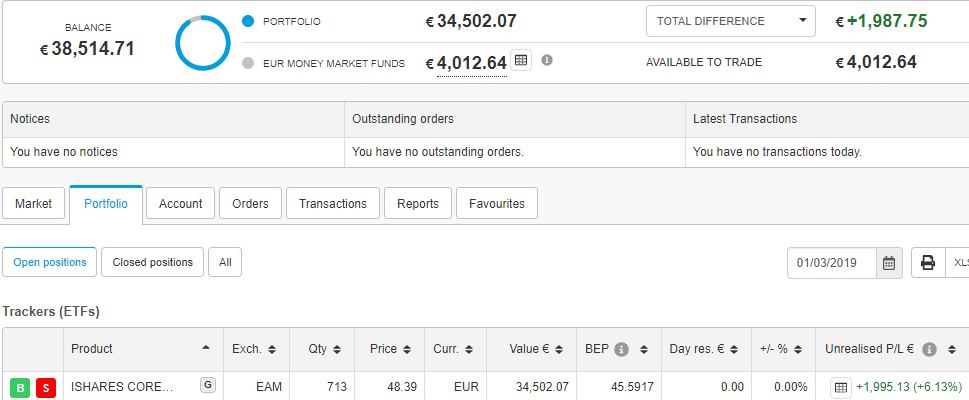Screen dimensions: 969x400
Task: Click table icon beside money market funds
Action: [x=521, y=60]
